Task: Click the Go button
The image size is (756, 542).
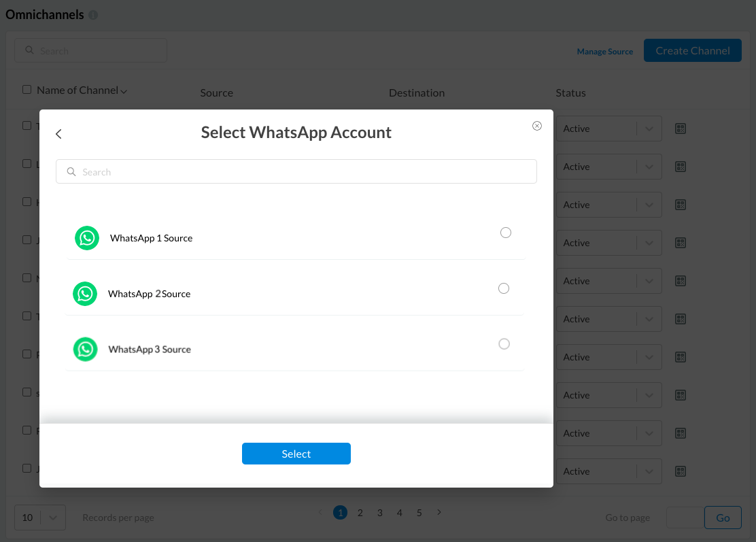Action: 723,518
